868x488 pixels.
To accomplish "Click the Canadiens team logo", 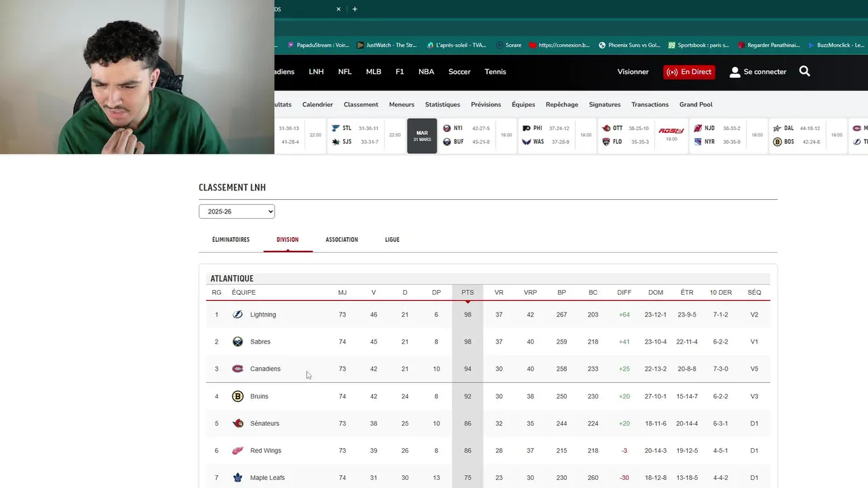I will pos(237,369).
